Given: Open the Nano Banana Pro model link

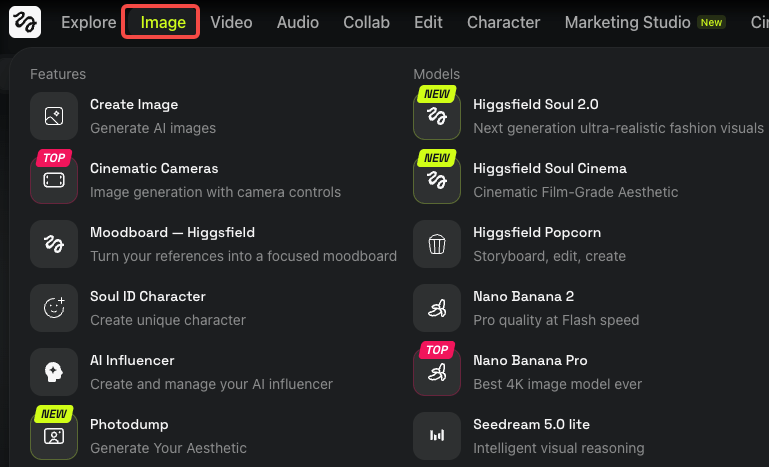Looking at the screenshot, I should 530,361.
